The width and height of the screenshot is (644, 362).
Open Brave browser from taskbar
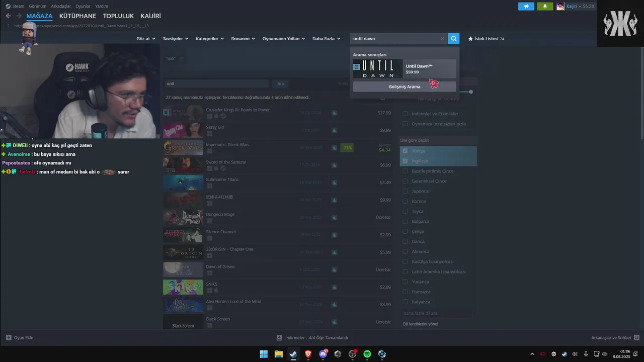click(308, 354)
